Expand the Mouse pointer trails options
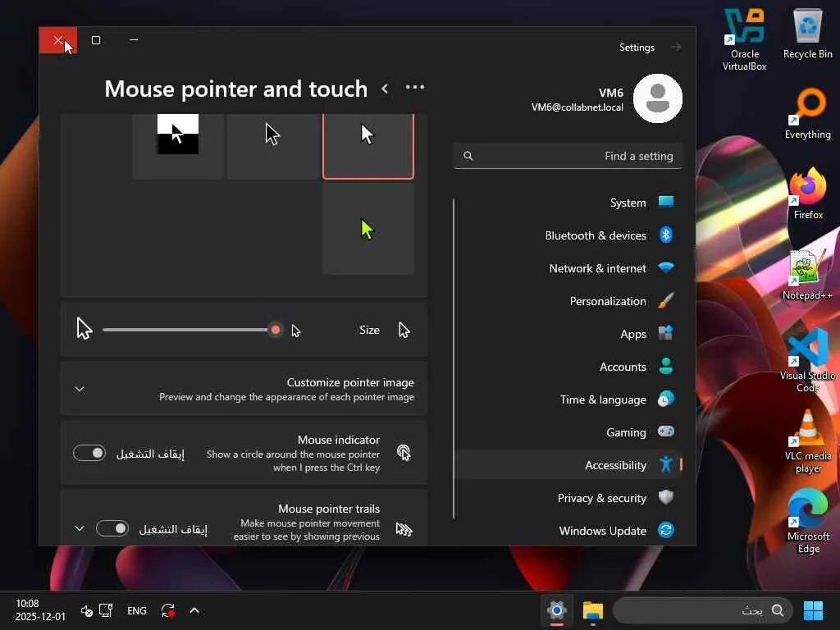The image size is (840, 630). (x=80, y=529)
